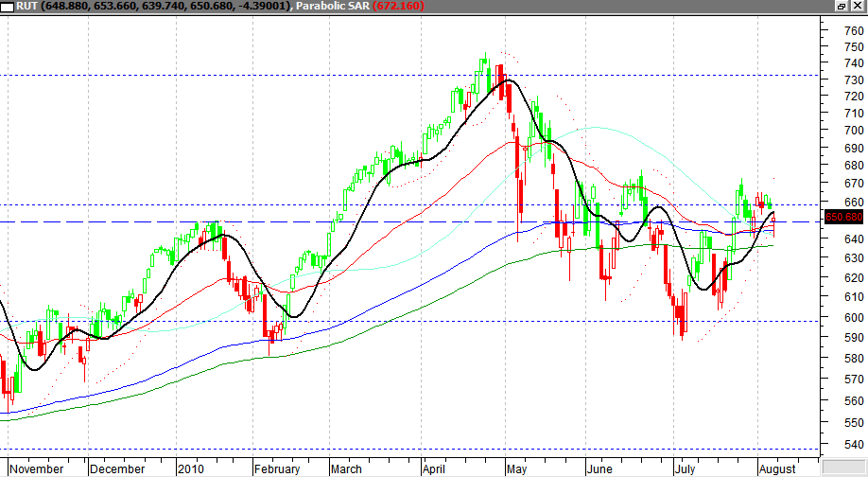Click the 540 price axis label
The image size is (868, 477).
click(x=854, y=444)
